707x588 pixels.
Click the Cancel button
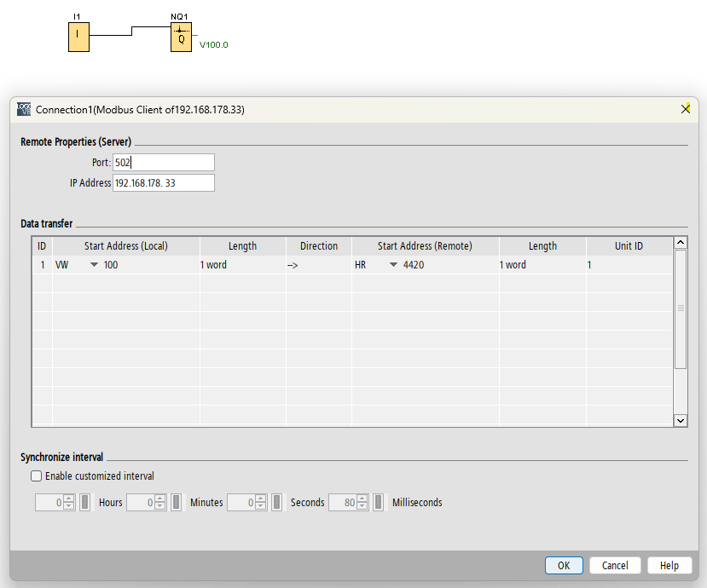click(x=615, y=565)
